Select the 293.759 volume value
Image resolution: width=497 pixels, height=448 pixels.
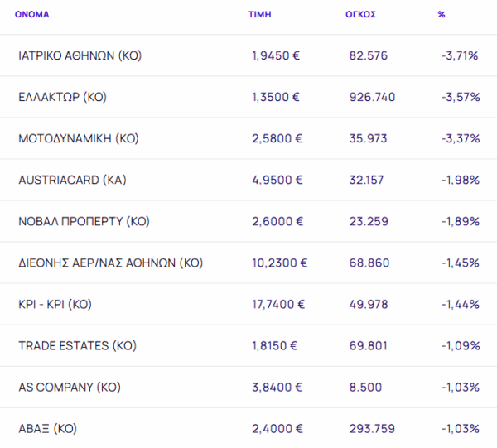coord(373,428)
